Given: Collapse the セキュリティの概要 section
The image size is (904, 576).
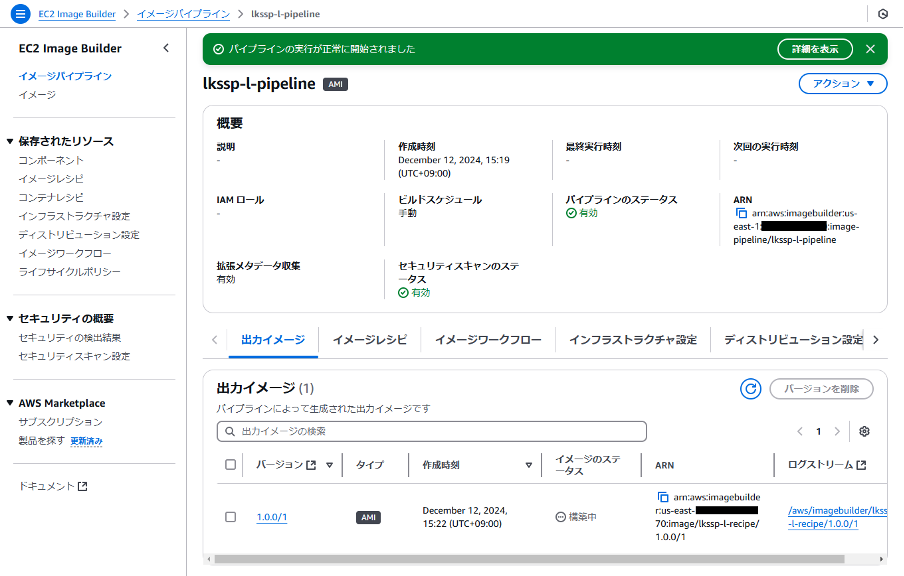Looking at the screenshot, I should [x=10, y=318].
